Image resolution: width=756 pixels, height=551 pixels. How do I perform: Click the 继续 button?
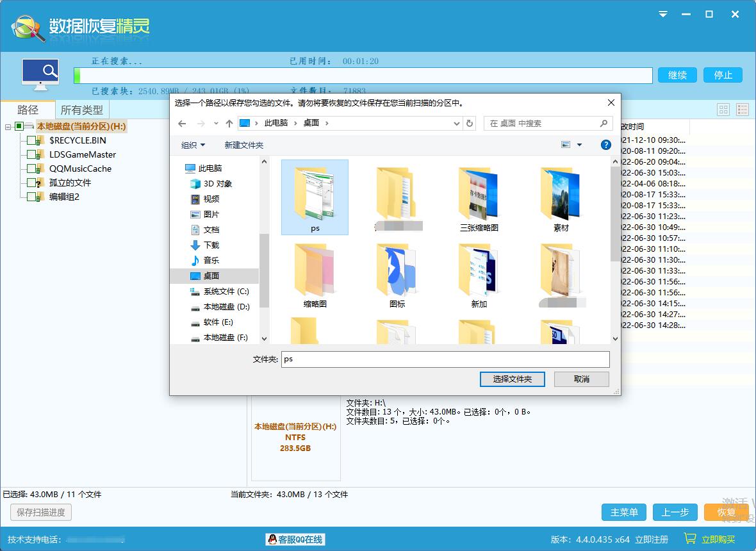[677, 75]
